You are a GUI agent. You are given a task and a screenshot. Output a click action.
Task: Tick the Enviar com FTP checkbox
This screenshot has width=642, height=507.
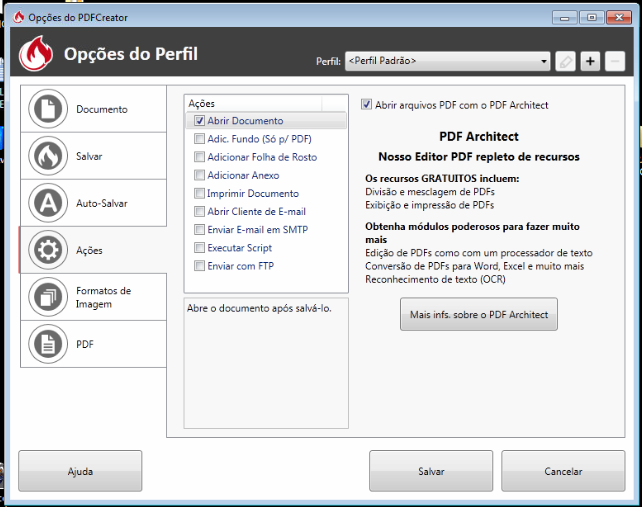tap(199, 266)
